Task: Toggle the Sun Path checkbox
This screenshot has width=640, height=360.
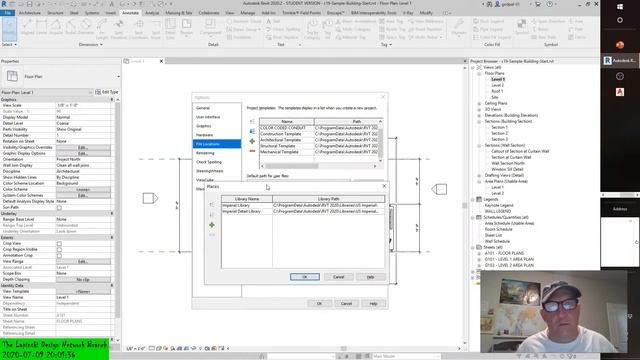Action: (x=59, y=208)
